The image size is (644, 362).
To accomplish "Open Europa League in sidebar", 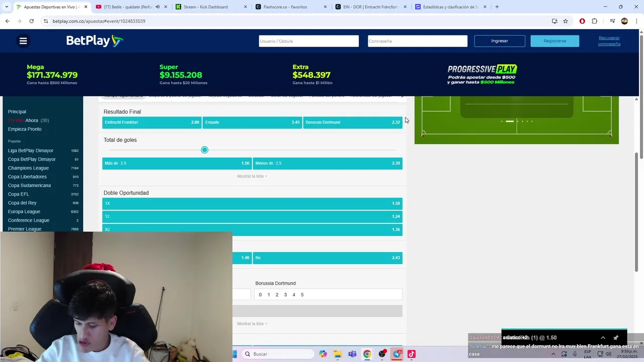I will 24,212.
